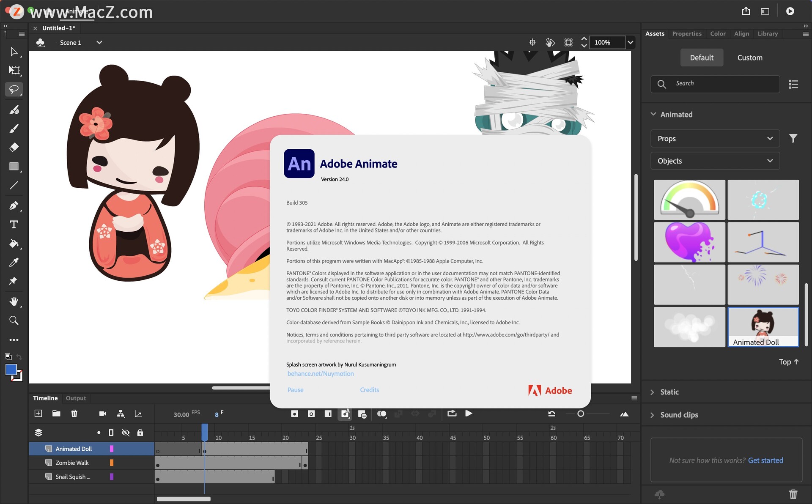Click the Rotate stage hand icon
The width and height of the screenshot is (812, 504).
tap(550, 42)
